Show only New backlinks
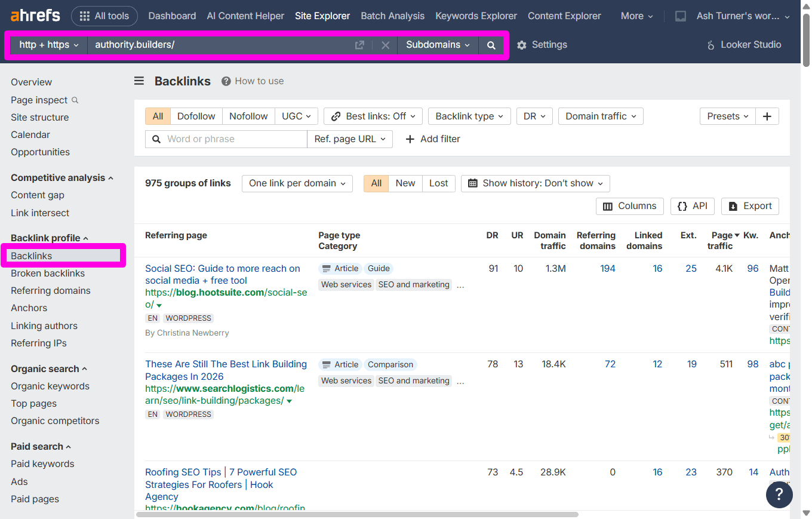 (x=405, y=183)
